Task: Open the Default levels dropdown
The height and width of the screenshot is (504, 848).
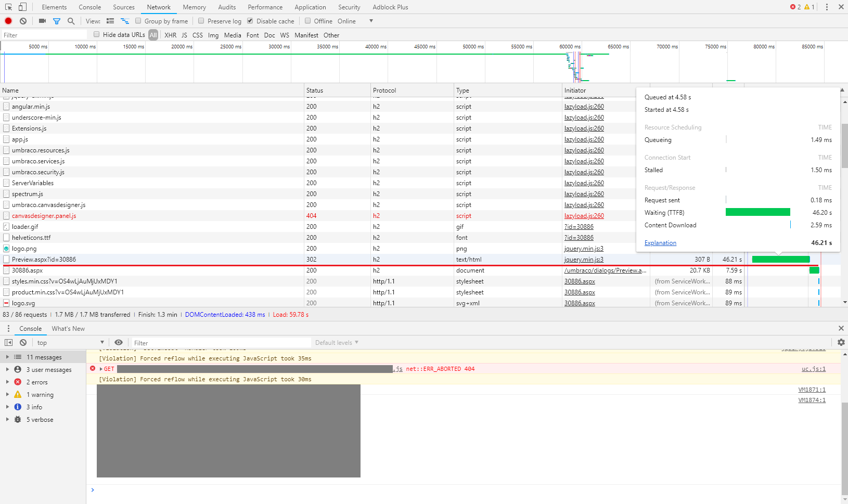Action: click(336, 342)
